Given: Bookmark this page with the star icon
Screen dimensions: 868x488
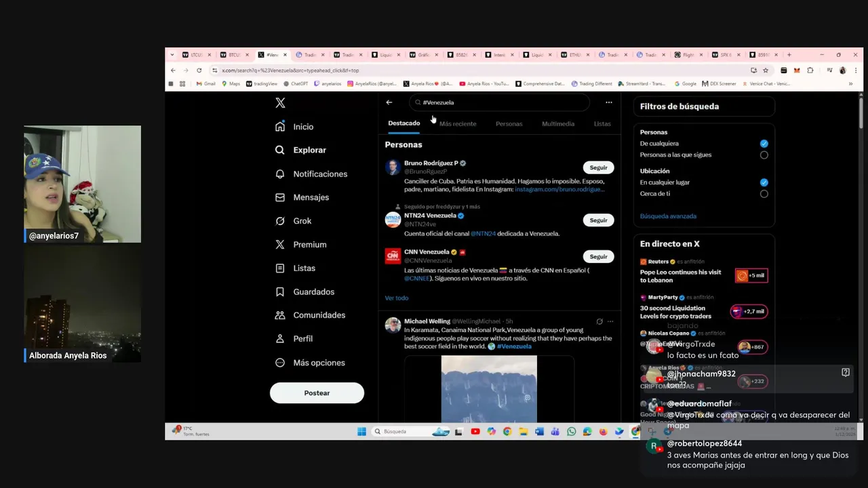Looking at the screenshot, I should [x=766, y=70].
